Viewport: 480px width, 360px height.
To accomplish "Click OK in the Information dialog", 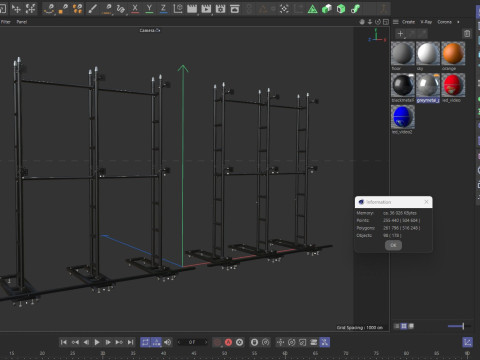I will click(x=393, y=245).
